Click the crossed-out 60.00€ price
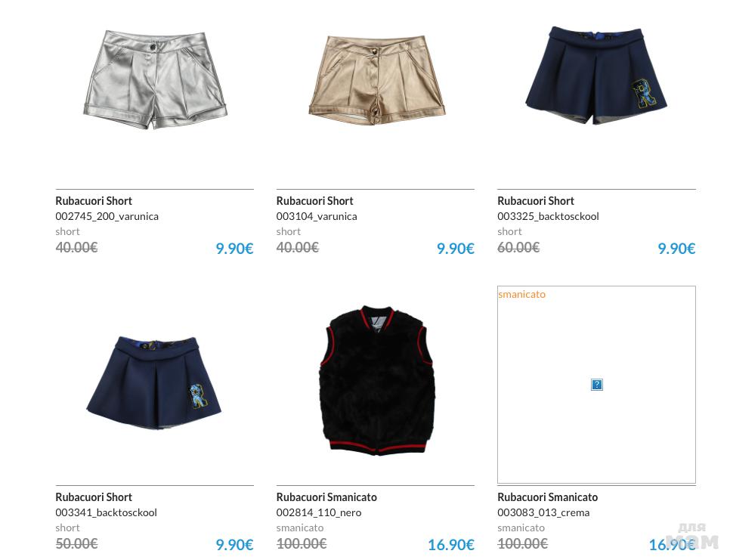This screenshot has height=560, width=730. (x=518, y=247)
